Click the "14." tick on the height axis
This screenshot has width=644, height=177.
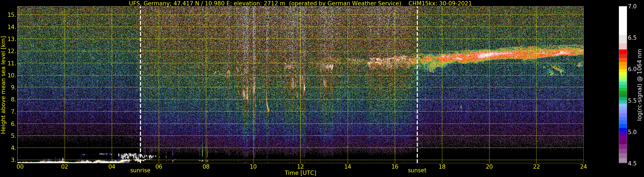(x=12, y=27)
